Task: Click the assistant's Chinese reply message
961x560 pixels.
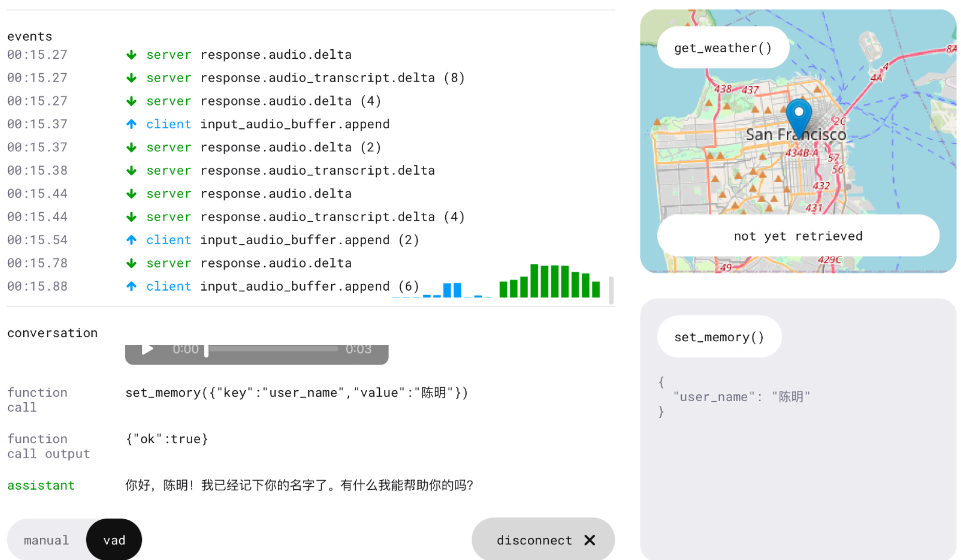Action: click(299, 485)
